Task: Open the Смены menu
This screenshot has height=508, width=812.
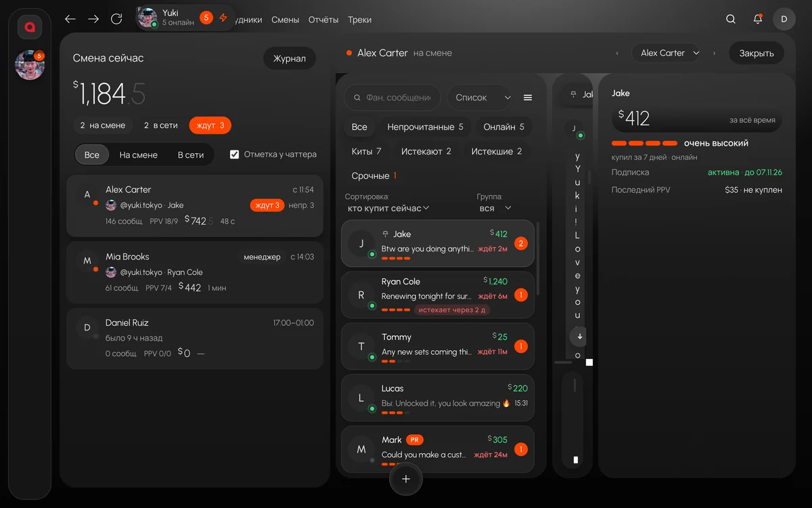Action: 286,20
